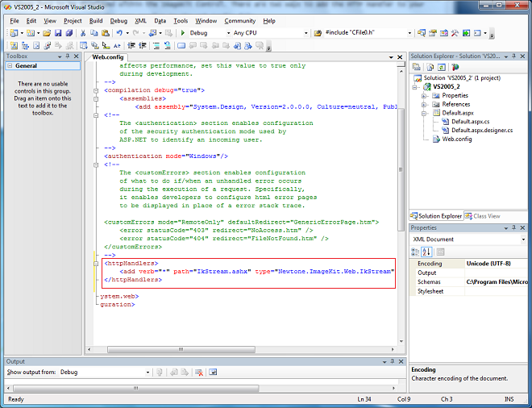Select Default.aspx.cs in Solution Explorer
The width and height of the screenshot is (532, 408).
[x=470, y=122]
